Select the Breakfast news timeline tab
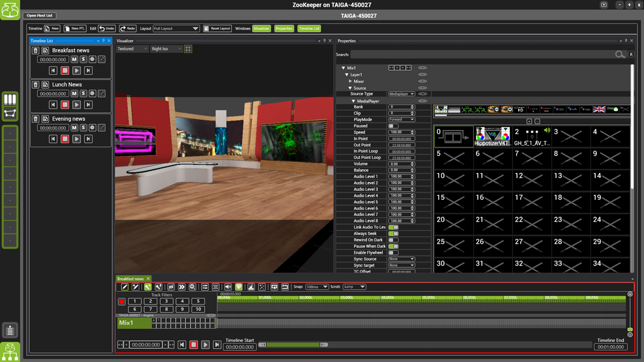Screen dimensions: 644x362 click(x=130, y=279)
